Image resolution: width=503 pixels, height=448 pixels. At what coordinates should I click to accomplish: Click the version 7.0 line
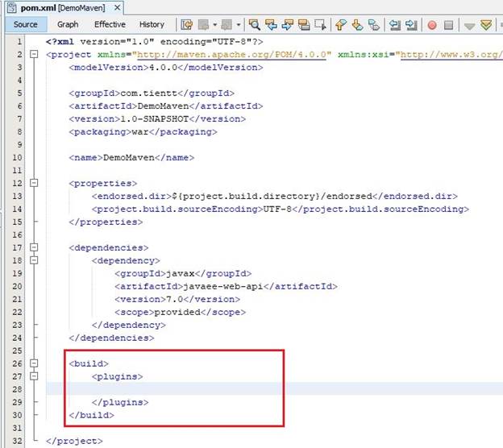[177, 299]
